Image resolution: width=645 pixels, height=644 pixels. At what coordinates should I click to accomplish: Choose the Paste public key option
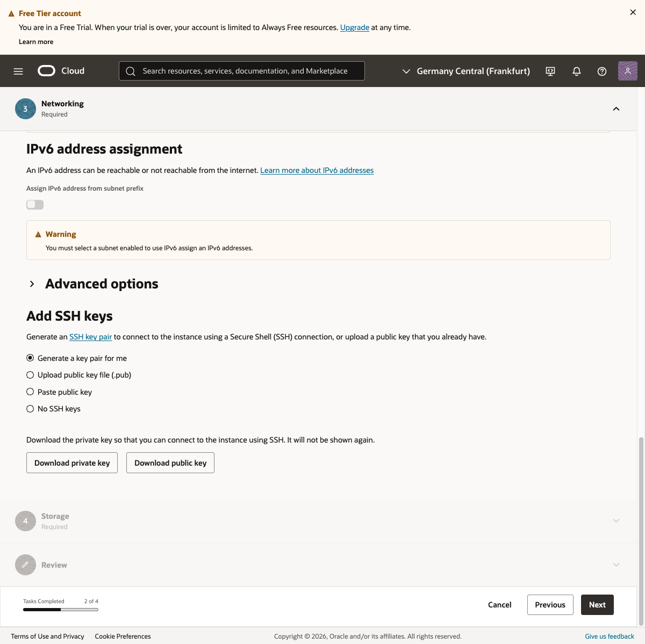(x=30, y=392)
